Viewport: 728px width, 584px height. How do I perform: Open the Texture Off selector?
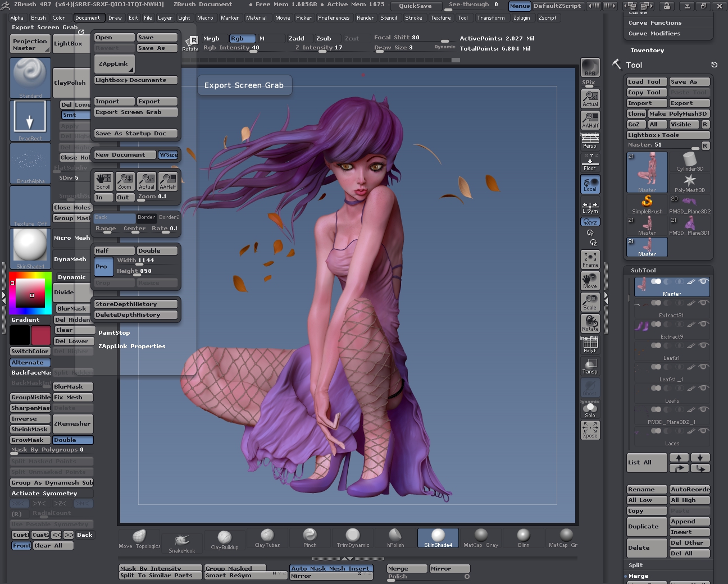30,206
